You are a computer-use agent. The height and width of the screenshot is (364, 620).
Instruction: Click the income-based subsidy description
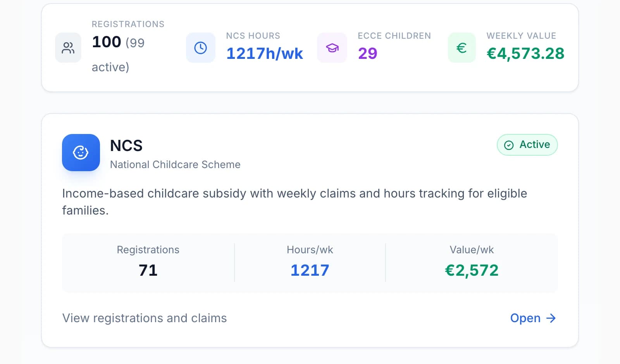pyautogui.click(x=294, y=202)
